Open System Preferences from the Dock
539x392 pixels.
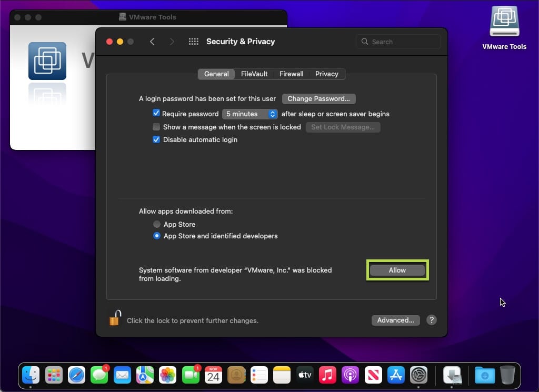click(418, 375)
